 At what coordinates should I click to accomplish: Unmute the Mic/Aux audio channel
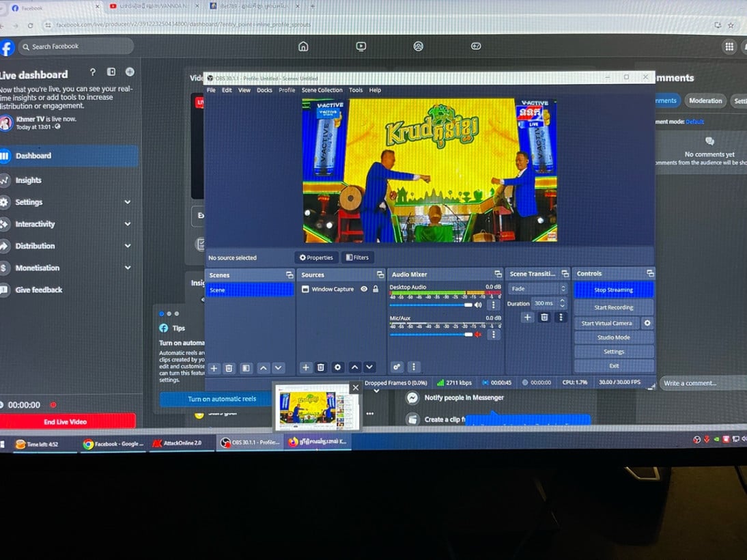click(x=478, y=335)
